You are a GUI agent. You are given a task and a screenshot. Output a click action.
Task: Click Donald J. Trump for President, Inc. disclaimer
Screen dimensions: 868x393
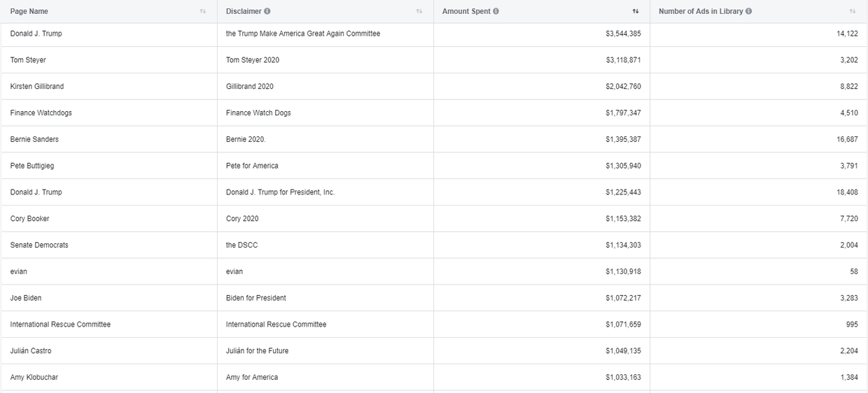point(280,192)
